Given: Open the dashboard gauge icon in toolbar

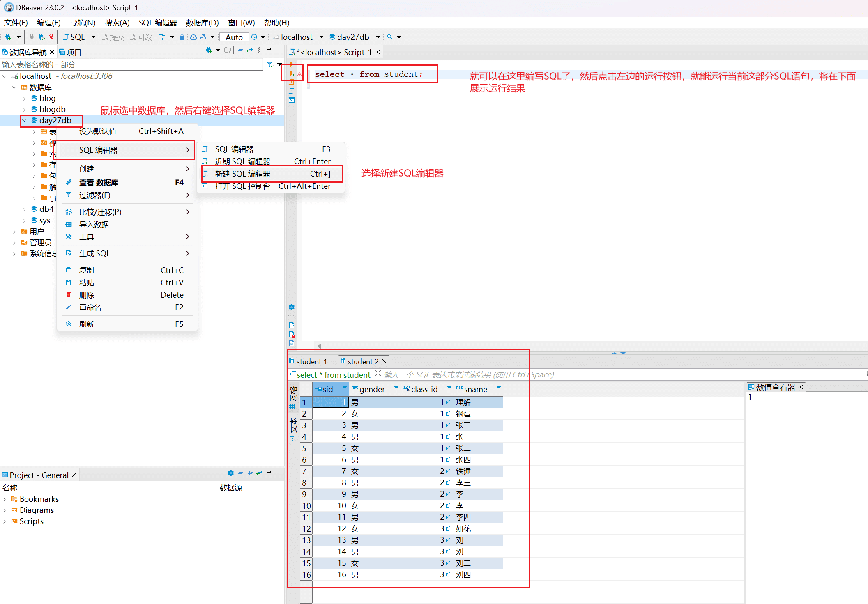Looking at the screenshot, I should point(193,37).
